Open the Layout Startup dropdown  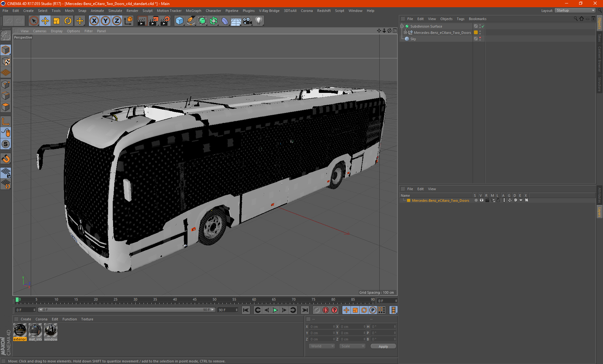coord(575,10)
